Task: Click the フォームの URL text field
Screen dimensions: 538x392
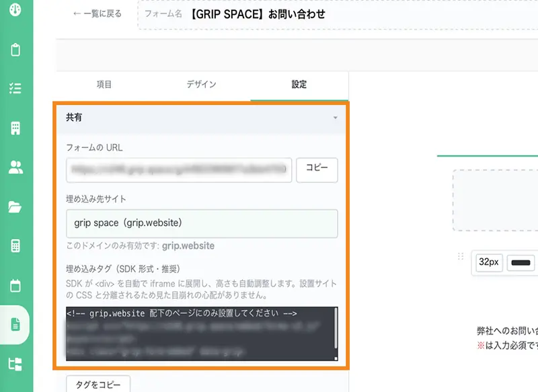Action: [x=179, y=169]
